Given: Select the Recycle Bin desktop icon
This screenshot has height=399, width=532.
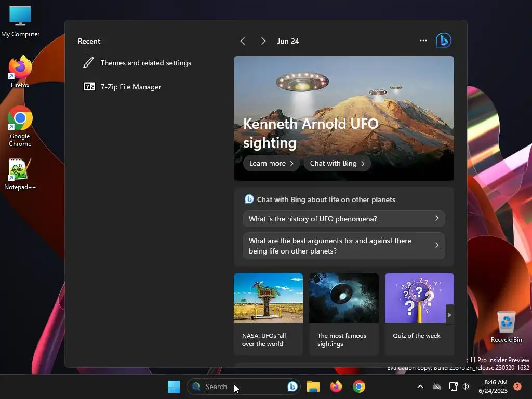Looking at the screenshot, I should (x=506, y=327).
